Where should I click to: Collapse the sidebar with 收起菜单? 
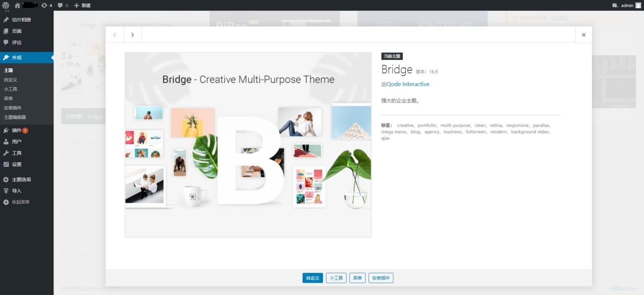point(27,202)
